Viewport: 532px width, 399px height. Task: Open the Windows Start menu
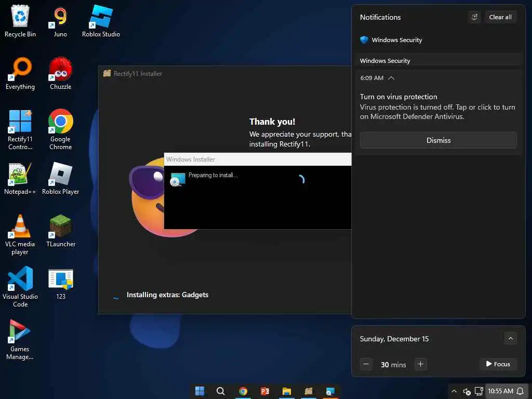click(x=200, y=391)
